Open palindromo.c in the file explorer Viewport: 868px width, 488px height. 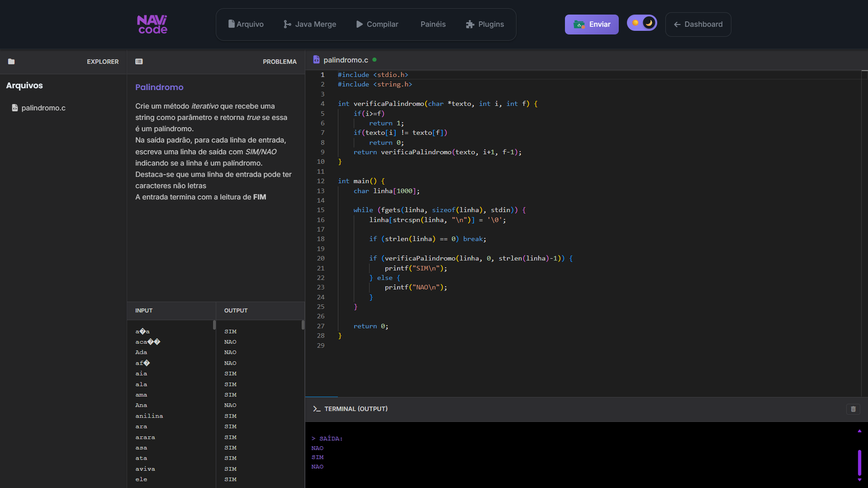coord(39,108)
